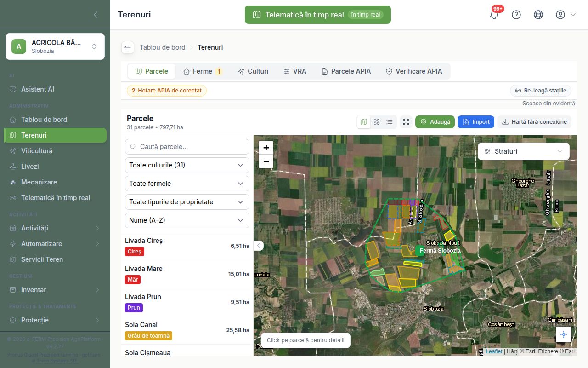Zoom out on the map
This screenshot has width=588, height=368.
click(266, 161)
